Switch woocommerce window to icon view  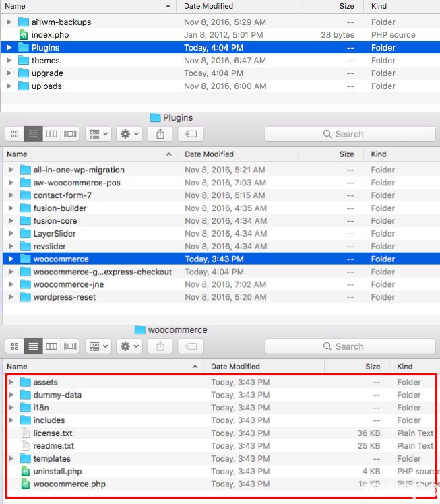[x=15, y=346]
